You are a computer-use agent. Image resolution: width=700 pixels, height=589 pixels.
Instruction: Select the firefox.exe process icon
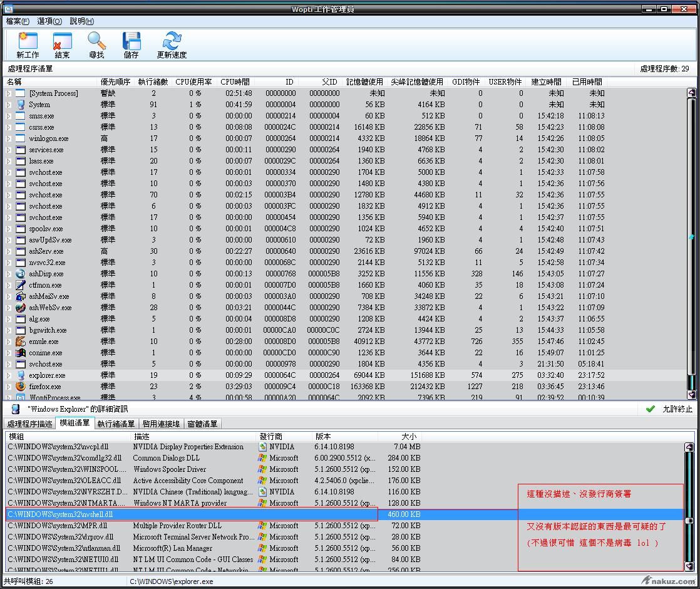tap(21, 387)
